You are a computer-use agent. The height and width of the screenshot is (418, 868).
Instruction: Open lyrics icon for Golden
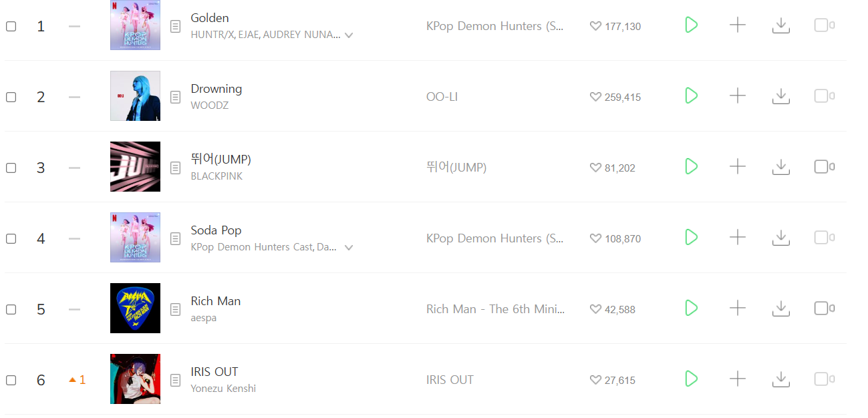tap(175, 26)
